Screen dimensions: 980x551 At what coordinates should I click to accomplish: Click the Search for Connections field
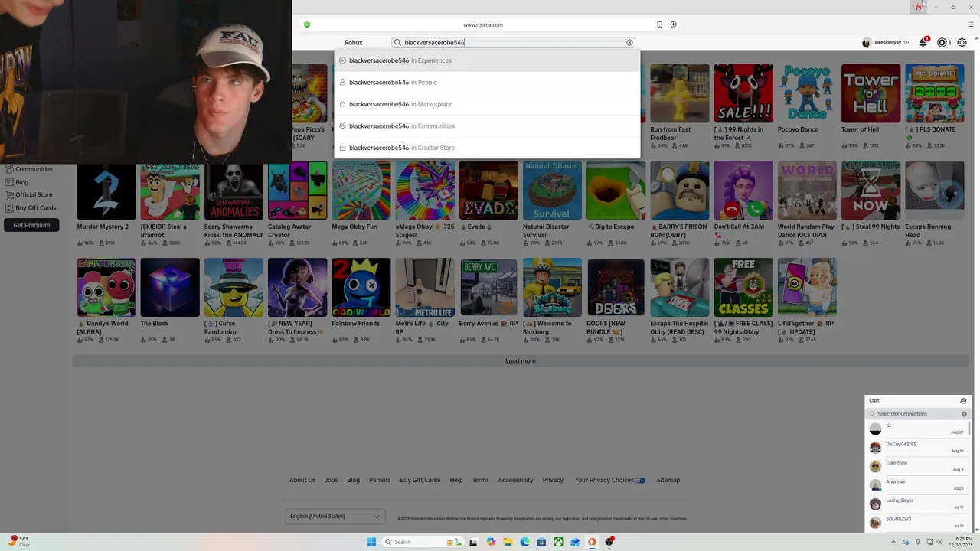click(x=918, y=414)
